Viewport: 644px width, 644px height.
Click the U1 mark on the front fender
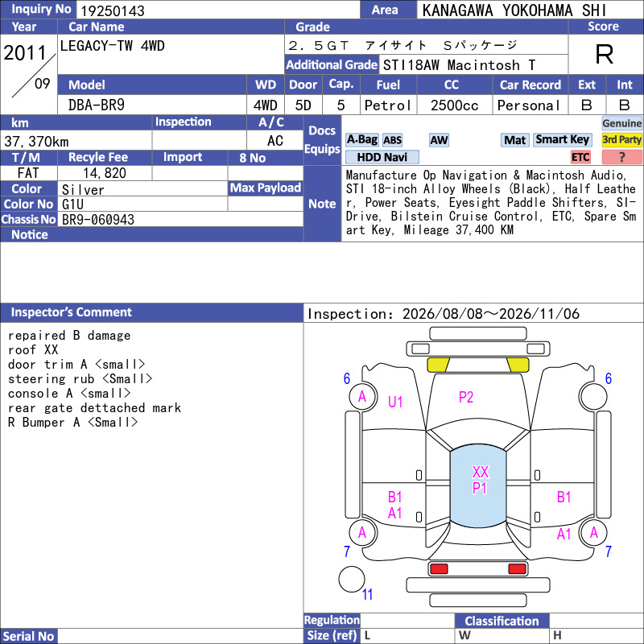pyautogui.click(x=395, y=402)
